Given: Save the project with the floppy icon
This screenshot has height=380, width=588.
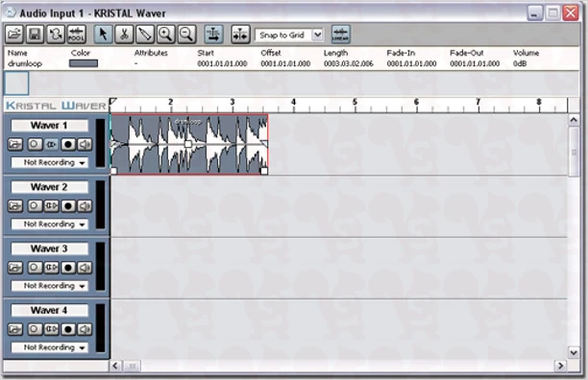Looking at the screenshot, I should (35, 35).
